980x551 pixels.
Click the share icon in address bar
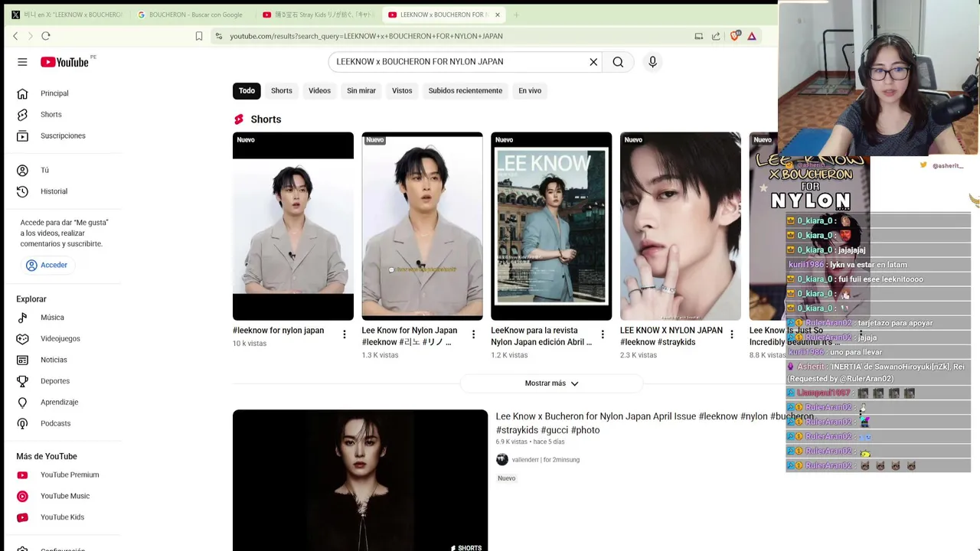coord(716,36)
